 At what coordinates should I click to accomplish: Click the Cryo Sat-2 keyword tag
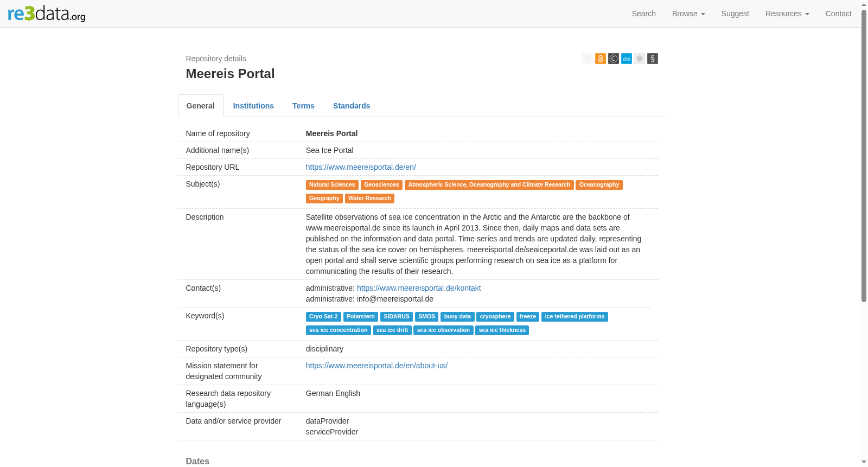click(x=323, y=317)
